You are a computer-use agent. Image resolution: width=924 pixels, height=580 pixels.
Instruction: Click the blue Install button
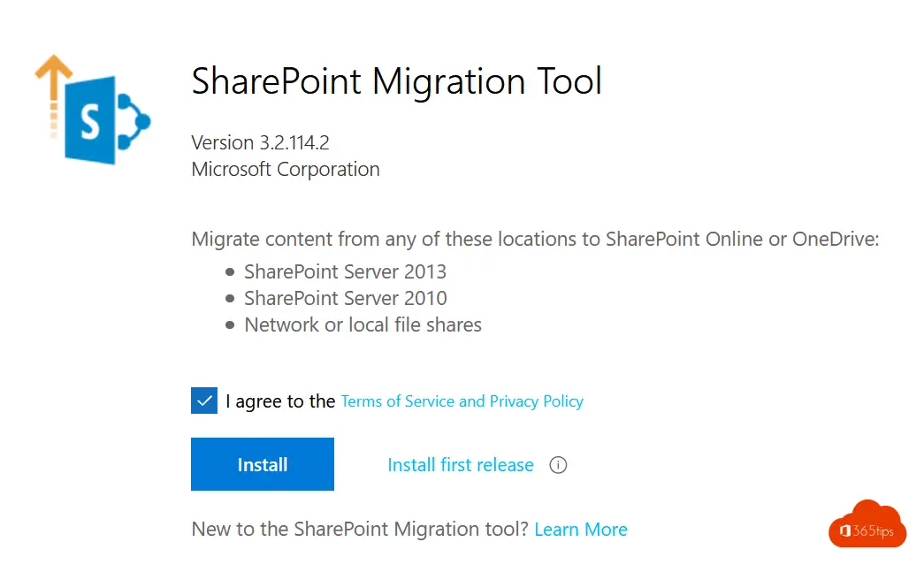[263, 464]
